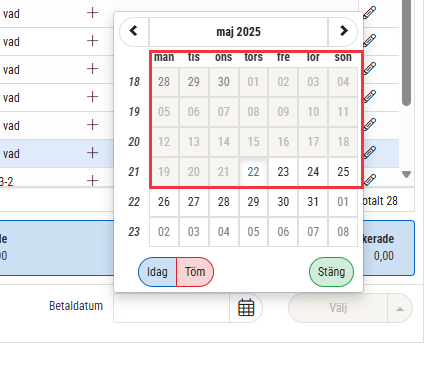The height and width of the screenshot is (371, 424).
Task: Select date 22 in the calendar
Action: coord(253,172)
